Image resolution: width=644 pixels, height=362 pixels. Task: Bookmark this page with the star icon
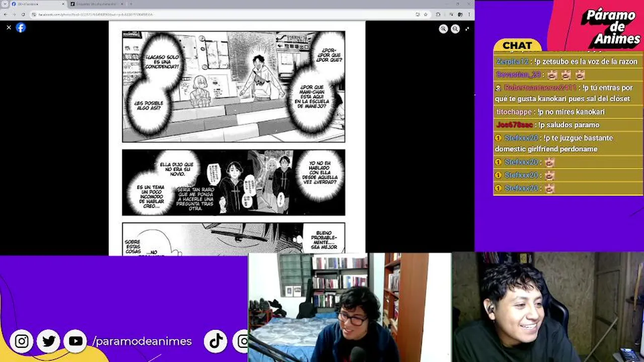pyautogui.click(x=426, y=15)
